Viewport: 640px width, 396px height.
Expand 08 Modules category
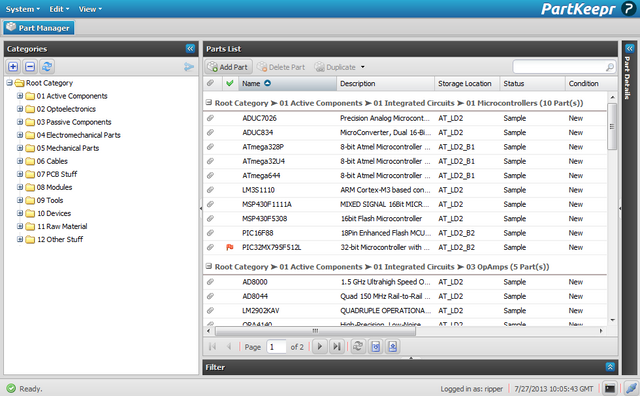tap(20, 187)
